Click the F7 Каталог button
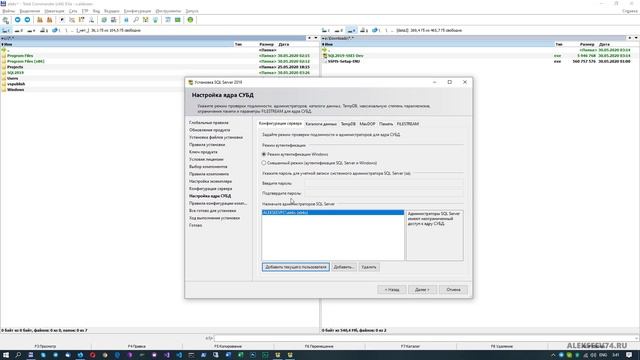The width and height of the screenshot is (640, 360). 410,346
